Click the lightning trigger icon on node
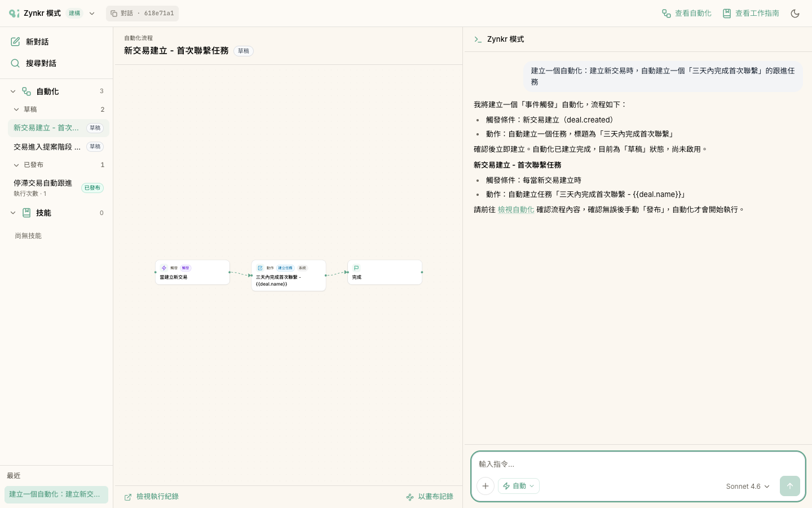The image size is (812, 508). pos(164,268)
